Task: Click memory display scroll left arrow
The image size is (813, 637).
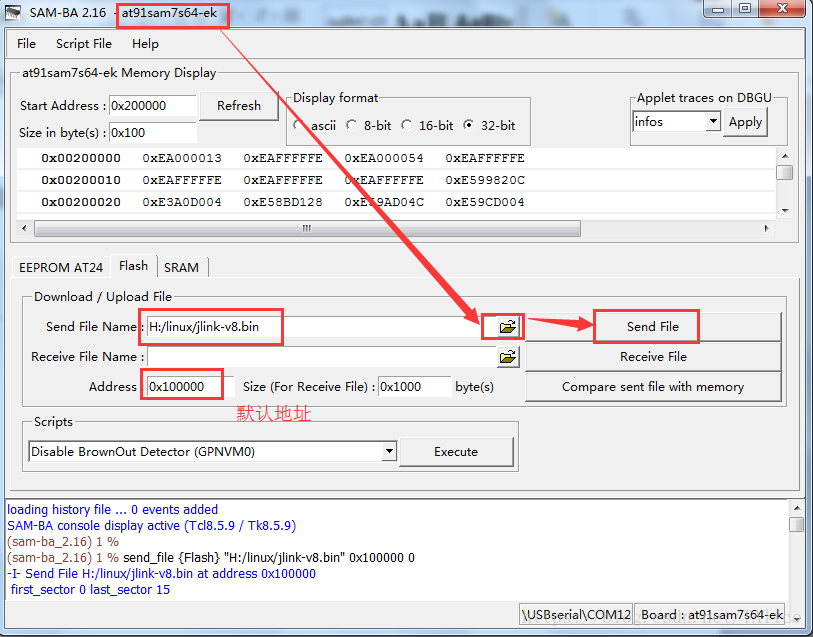Action: [x=23, y=228]
